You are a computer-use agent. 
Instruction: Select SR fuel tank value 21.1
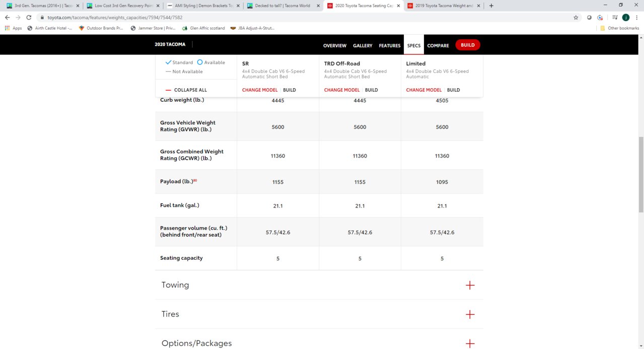tap(278, 206)
